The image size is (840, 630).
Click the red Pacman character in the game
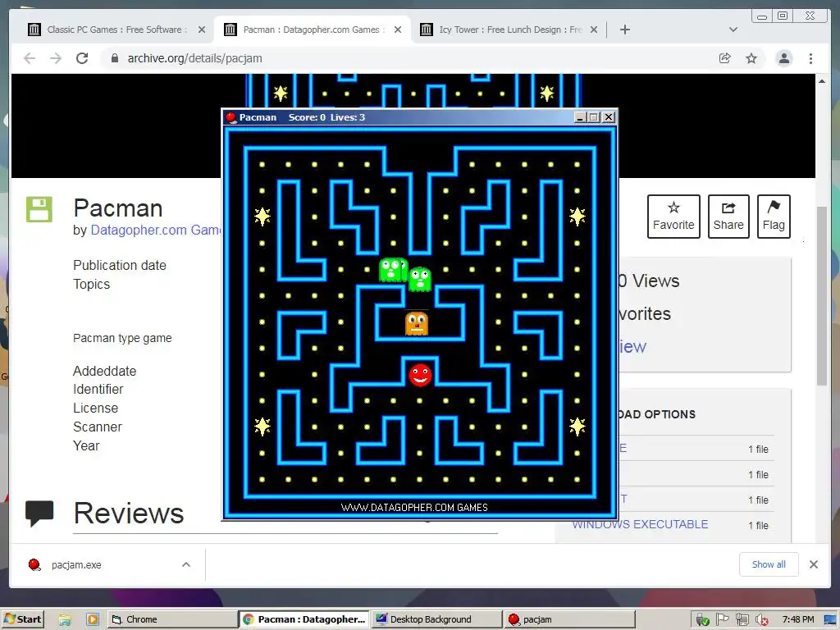pyautogui.click(x=420, y=375)
